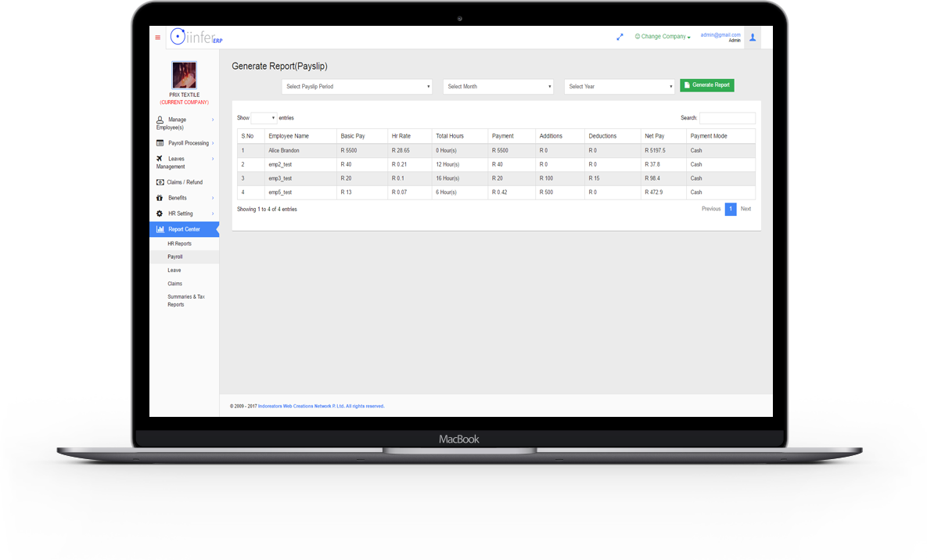Open Summaries & Tax Reports submenu item

coord(185,300)
